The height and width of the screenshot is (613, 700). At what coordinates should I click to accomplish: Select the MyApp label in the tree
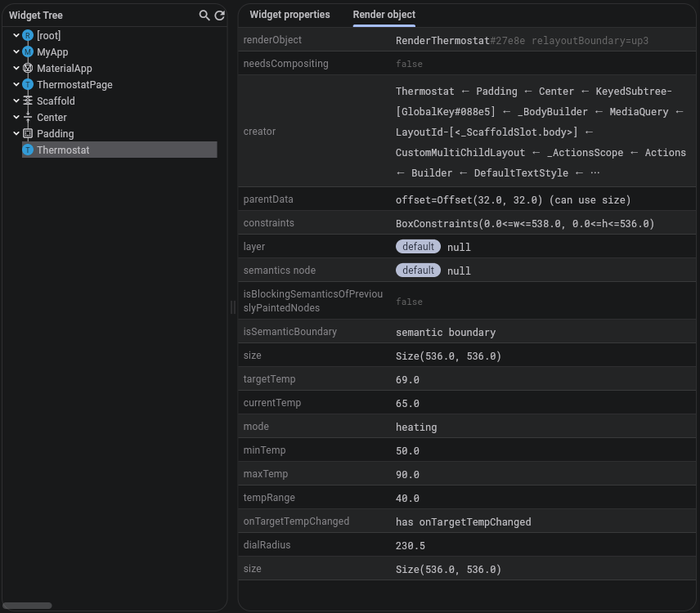52,52
